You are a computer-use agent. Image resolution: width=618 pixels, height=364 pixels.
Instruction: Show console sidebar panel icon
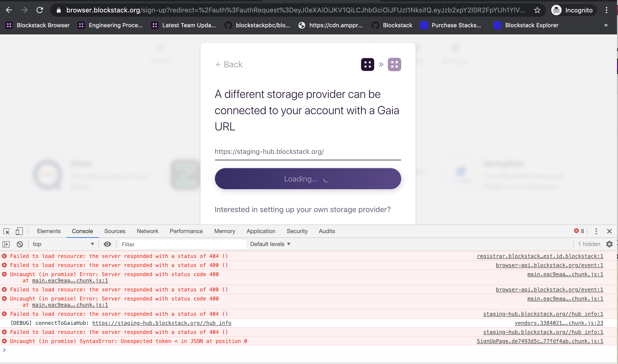click(6, 244)
